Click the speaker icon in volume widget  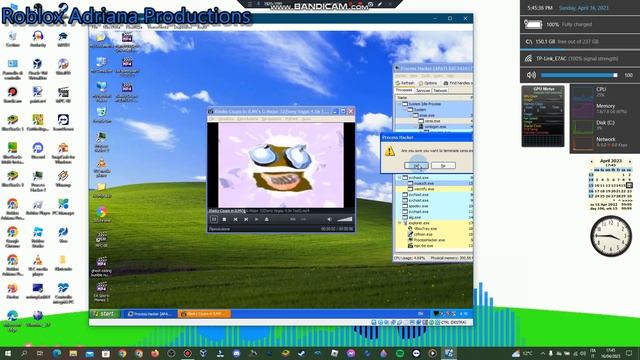[531, 75]
